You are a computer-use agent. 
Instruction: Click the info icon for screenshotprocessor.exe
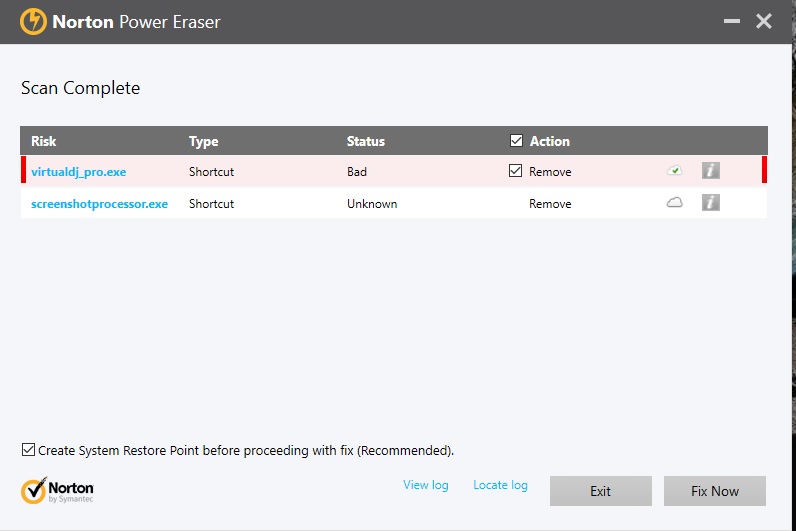coord(710,203)
